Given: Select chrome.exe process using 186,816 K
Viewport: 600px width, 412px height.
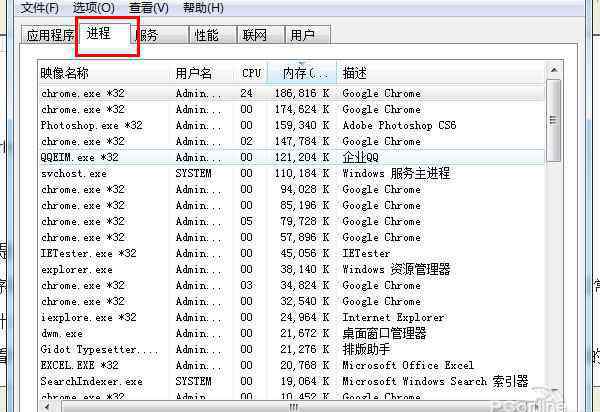Looking at the screenshot, I should (292, 93).
